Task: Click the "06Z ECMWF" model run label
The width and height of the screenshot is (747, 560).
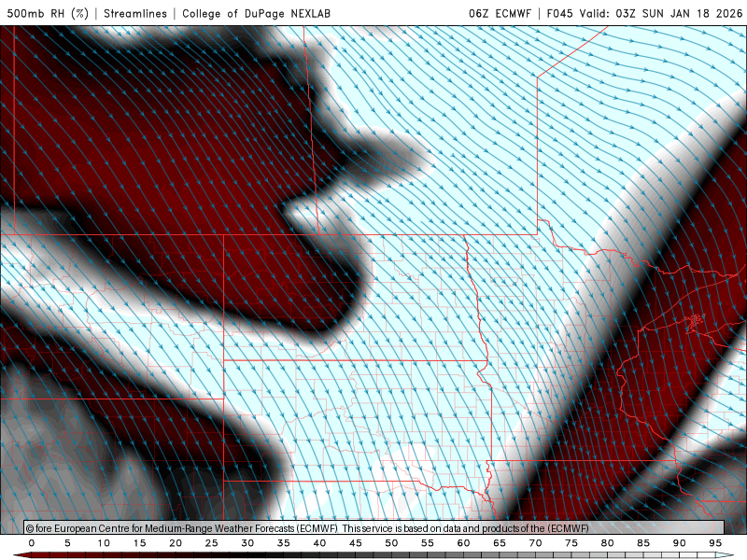Action: pos(500,13)
